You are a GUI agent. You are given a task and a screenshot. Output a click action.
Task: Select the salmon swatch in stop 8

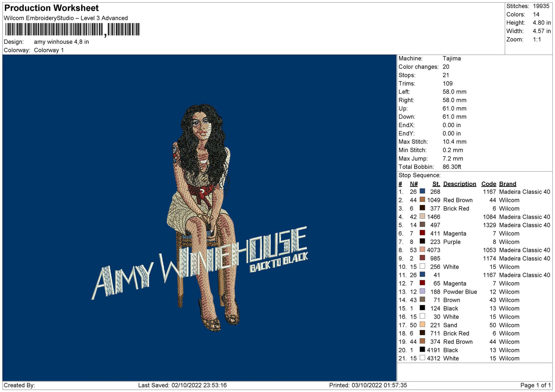[x=422, y=250]
